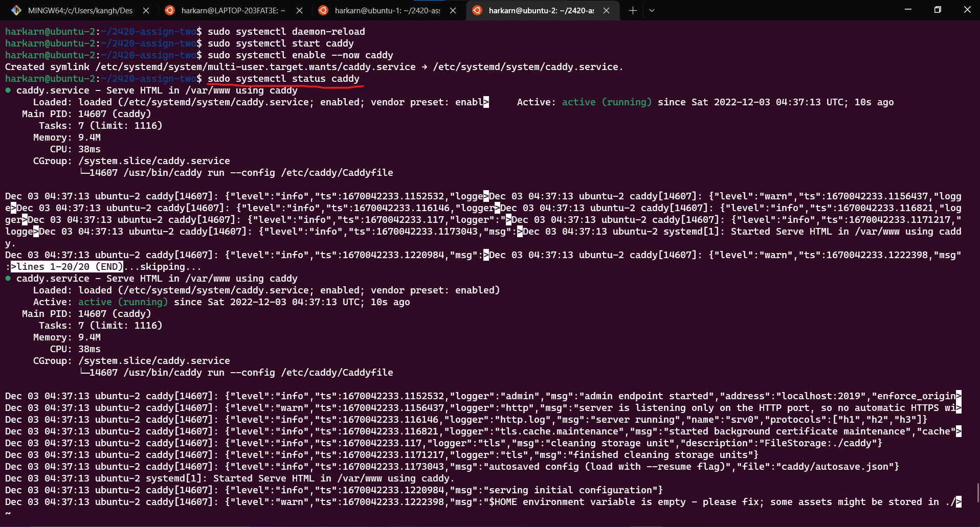Screen dimensions: 980x527
Task: Close the harkarn@LAPTOP-203FAT3E tab
Action: (300, 10)
